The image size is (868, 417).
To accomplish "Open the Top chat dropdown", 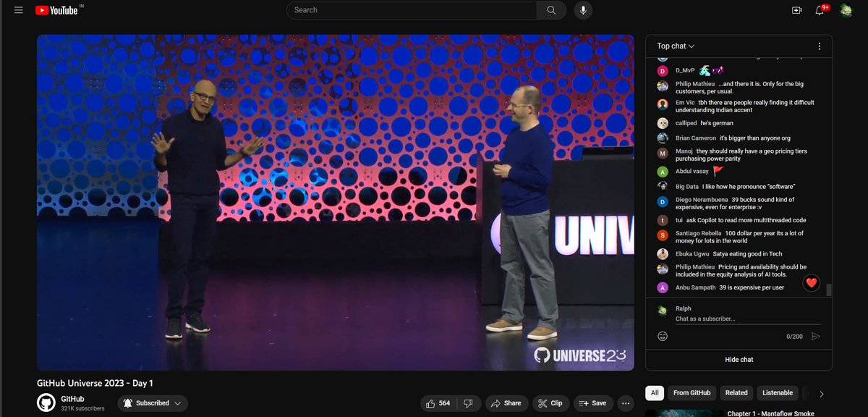I will point(673,46).
